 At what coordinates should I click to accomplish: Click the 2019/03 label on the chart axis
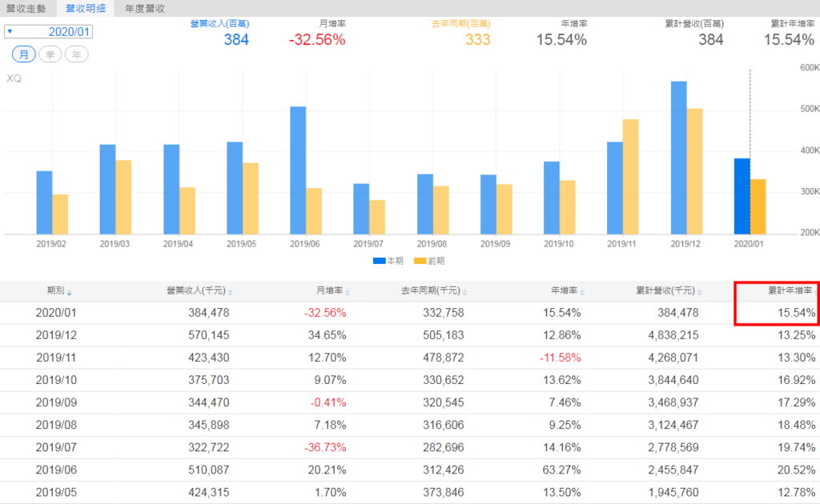point(115,244)
